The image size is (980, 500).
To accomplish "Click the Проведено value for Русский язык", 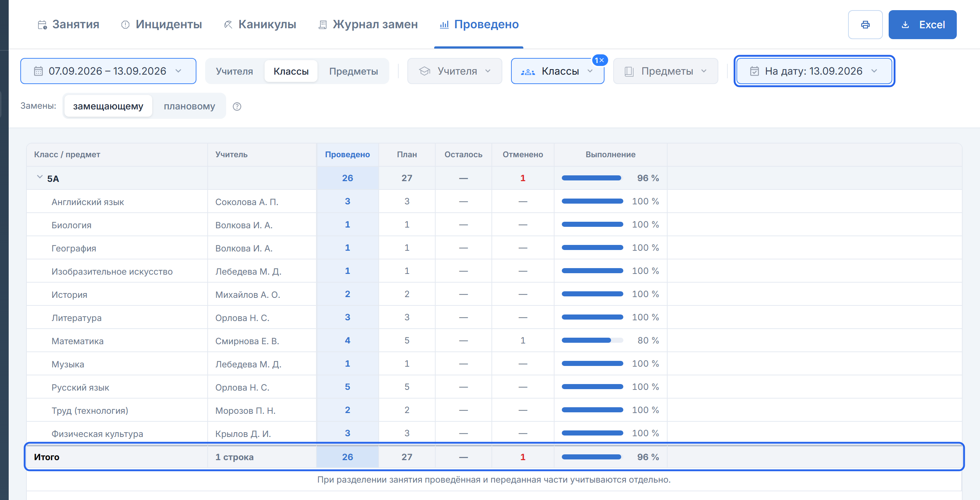I will pyautogui.click(x=347, y=387).
